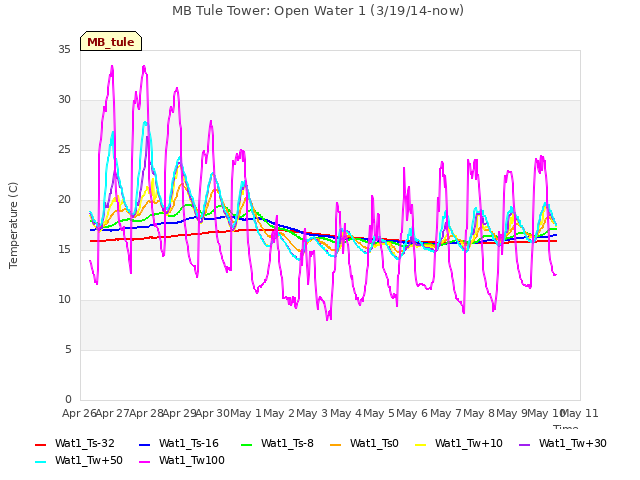The width and height of the screenshot is (640, 480).
Task: Click the Wat1_Ts-8 legend label
Action: coord(287,443)
